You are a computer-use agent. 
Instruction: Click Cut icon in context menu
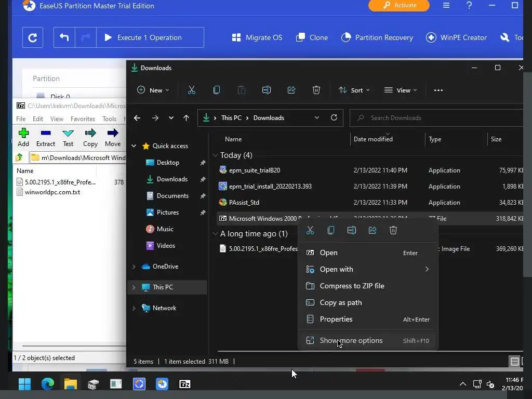[x=310, y=230]
